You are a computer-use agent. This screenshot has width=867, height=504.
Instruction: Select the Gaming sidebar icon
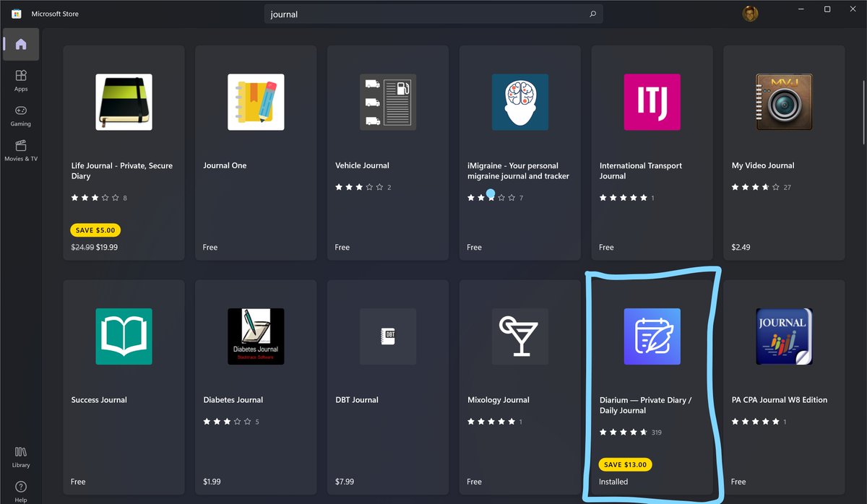tap(20, 117)
